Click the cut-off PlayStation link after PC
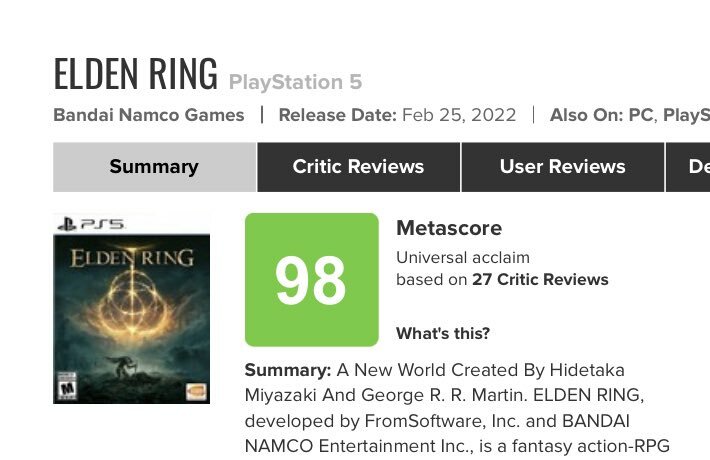The image size is (710, 460). [x=686, y=115]
